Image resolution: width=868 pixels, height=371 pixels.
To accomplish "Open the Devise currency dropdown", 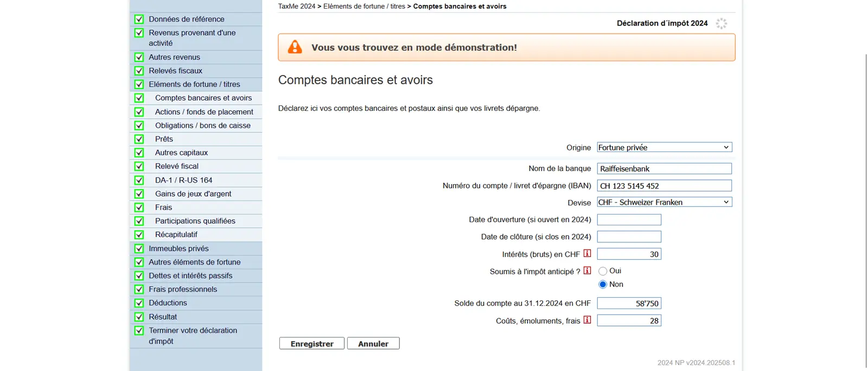I will (x=664, y=202).
